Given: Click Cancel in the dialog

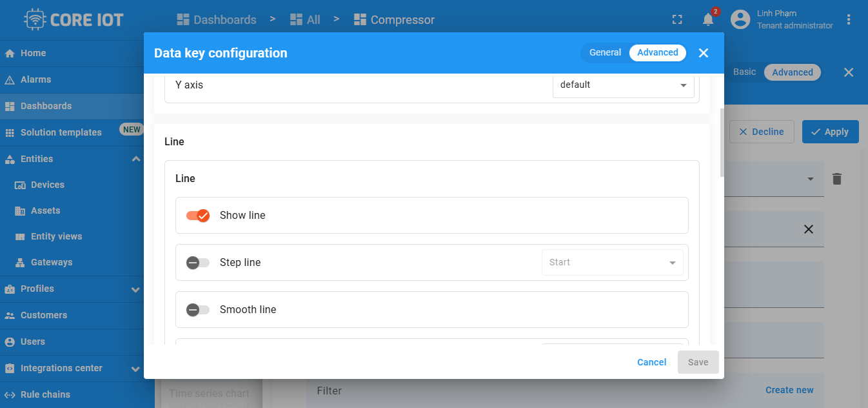Looking at the screenshot, I should (x=651, y=362).
